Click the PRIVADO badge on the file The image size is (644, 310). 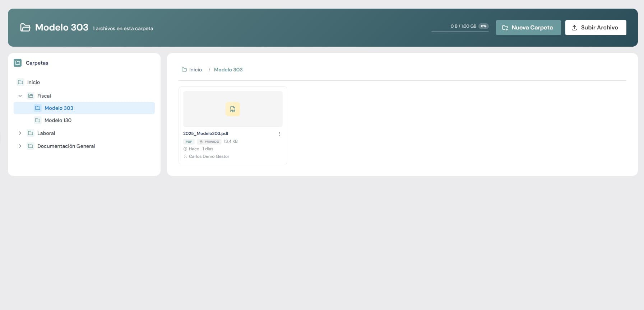(x=209, y=142)
